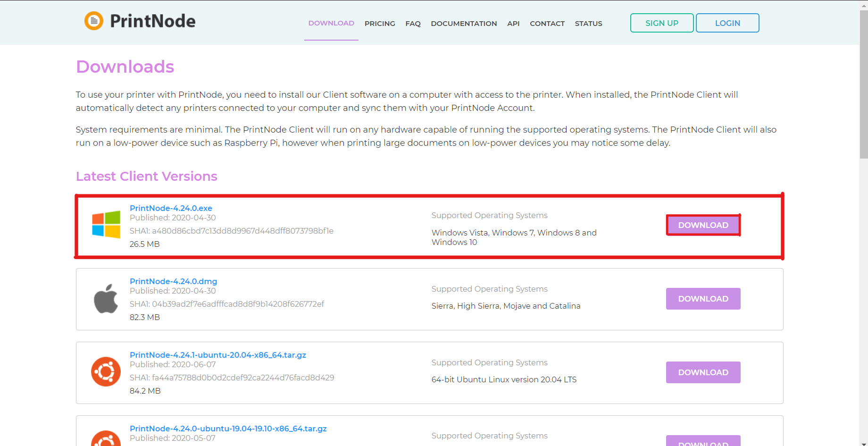Viewport: 868px width, 446px height.
Task: Click the SHA1 hash of the Ubuntu 20.04 file
Action: pos(243,378)
